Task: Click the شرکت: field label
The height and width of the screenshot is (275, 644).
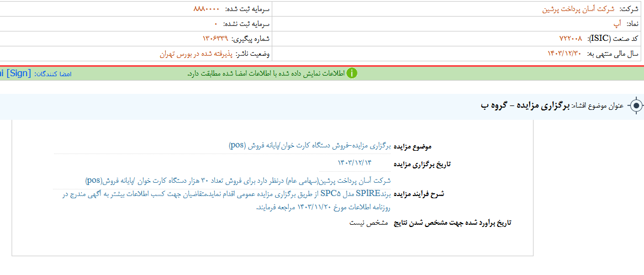Action: tap(629, 9)
